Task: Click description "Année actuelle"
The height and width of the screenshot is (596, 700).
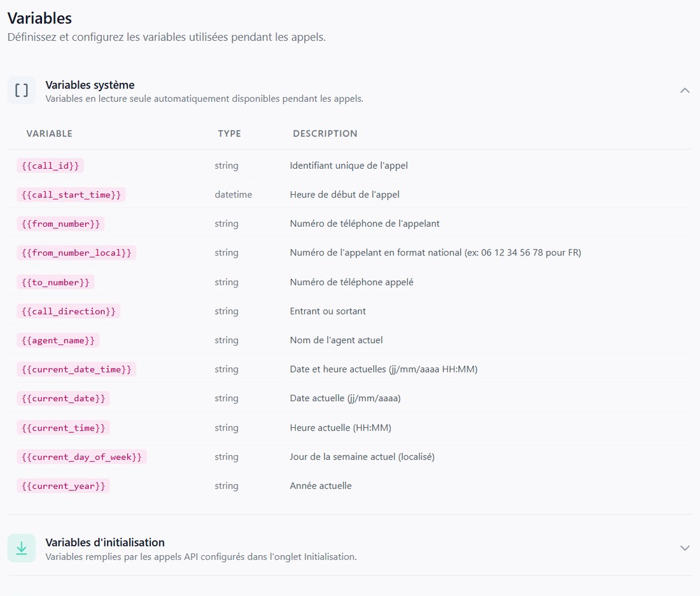Action: 321,486
